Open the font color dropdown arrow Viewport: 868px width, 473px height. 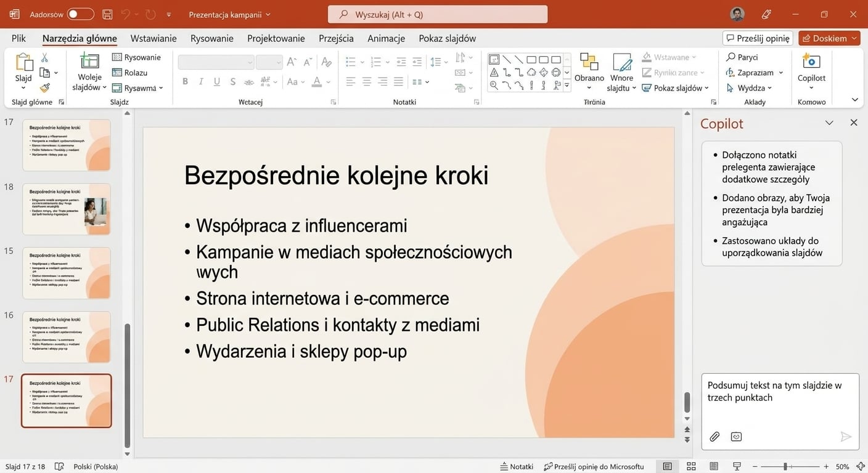click(329, 81)
